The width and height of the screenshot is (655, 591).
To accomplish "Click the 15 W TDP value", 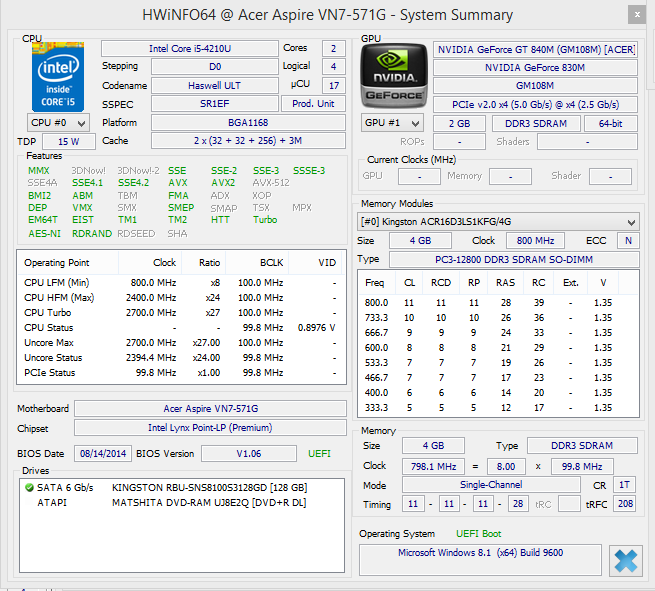I will tap(69, 142).
